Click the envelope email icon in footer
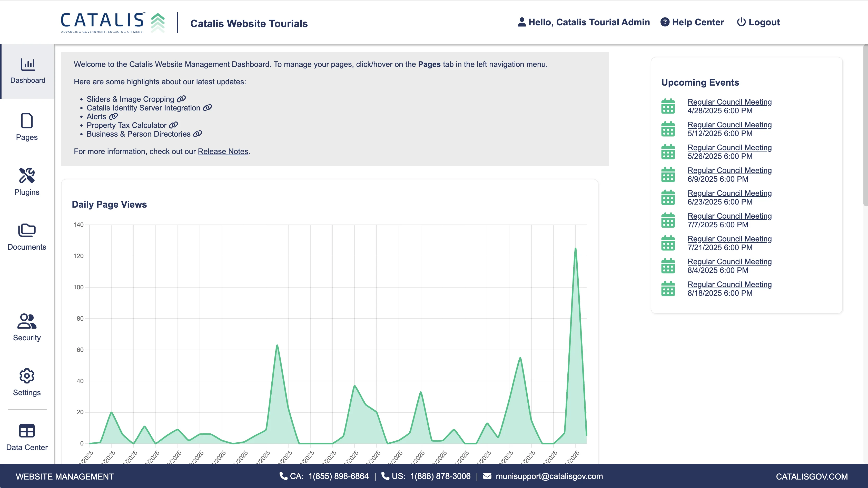 pos(487,476)
